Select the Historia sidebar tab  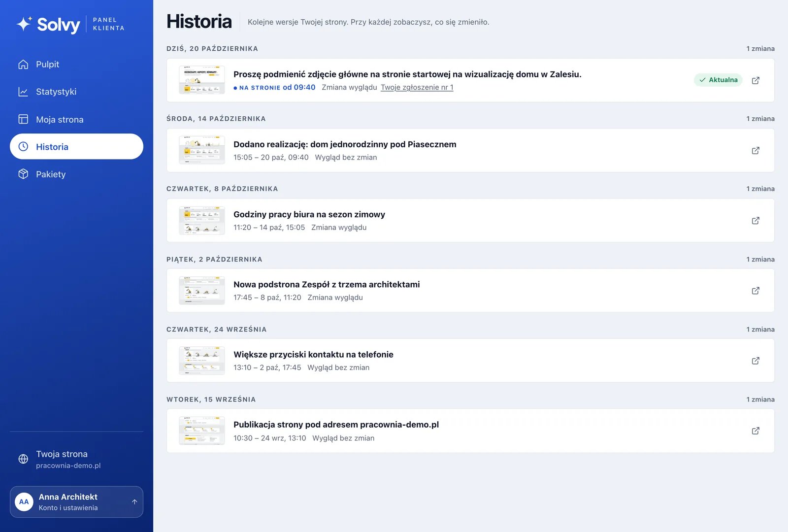[x=76, y=147]
